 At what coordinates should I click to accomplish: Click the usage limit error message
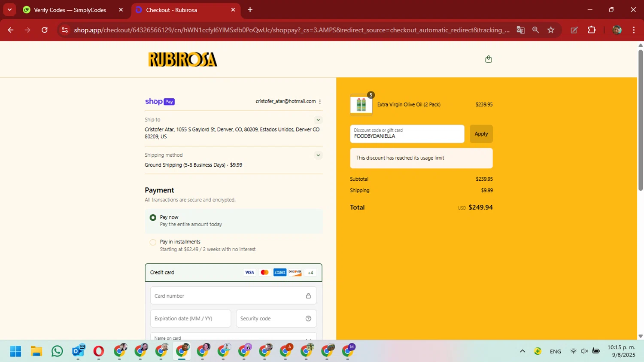[x=421, y=158]
